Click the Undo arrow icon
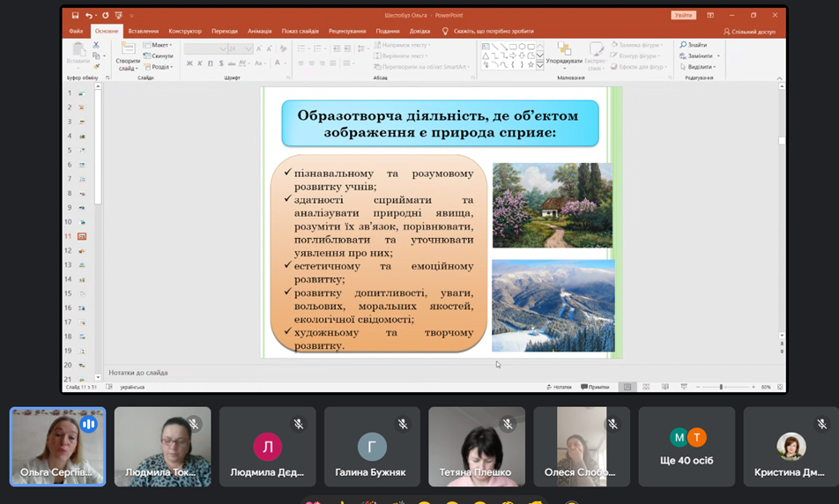 89,16
